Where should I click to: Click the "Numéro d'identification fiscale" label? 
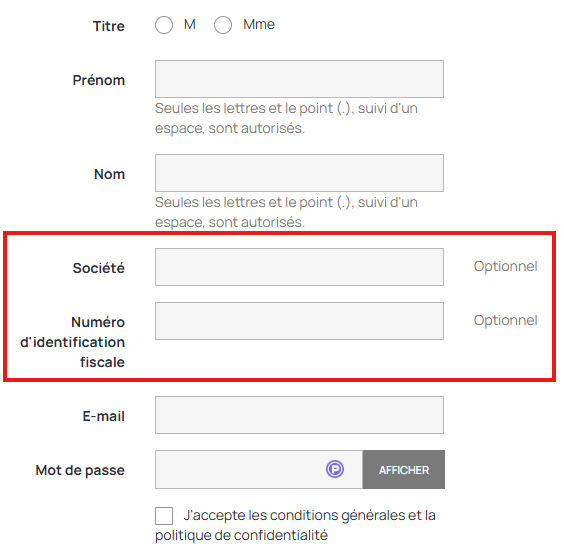tap(73, 342)
